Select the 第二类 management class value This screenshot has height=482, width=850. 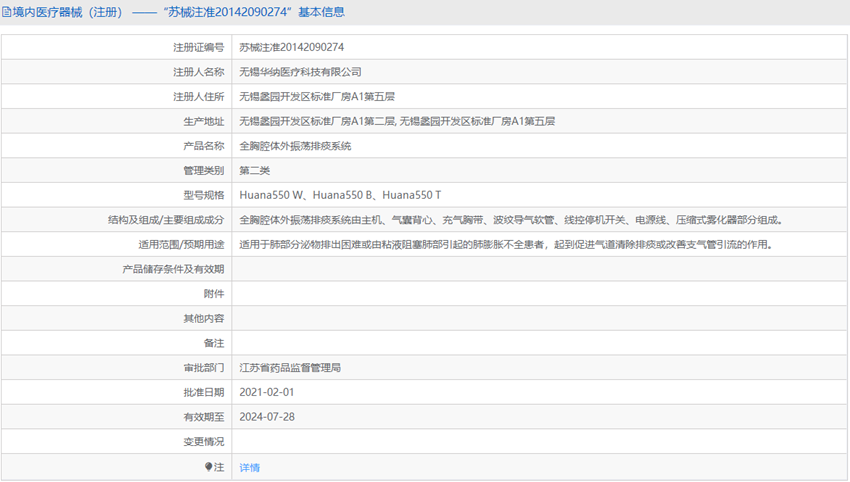pos(255,170)
